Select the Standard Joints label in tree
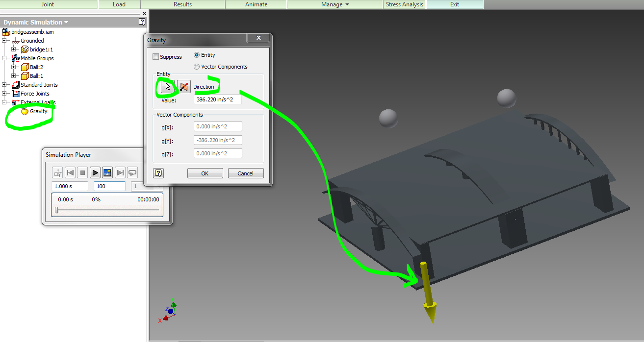This screenshot has width=644, height=342. tap(39, 85)
